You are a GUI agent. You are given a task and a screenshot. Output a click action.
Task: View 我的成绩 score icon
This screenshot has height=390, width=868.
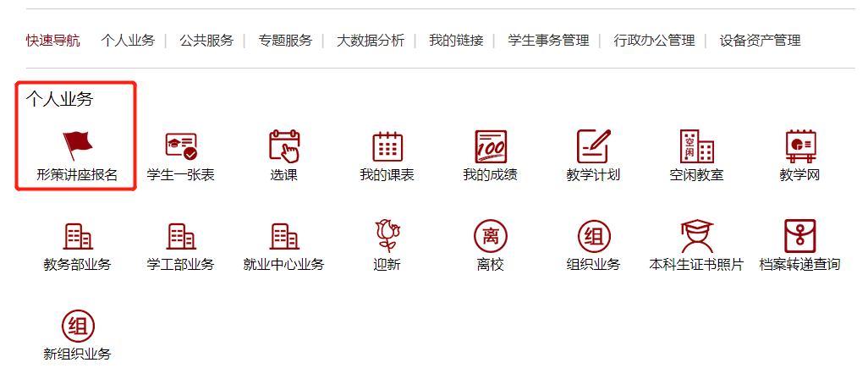(x=490, y=146)
